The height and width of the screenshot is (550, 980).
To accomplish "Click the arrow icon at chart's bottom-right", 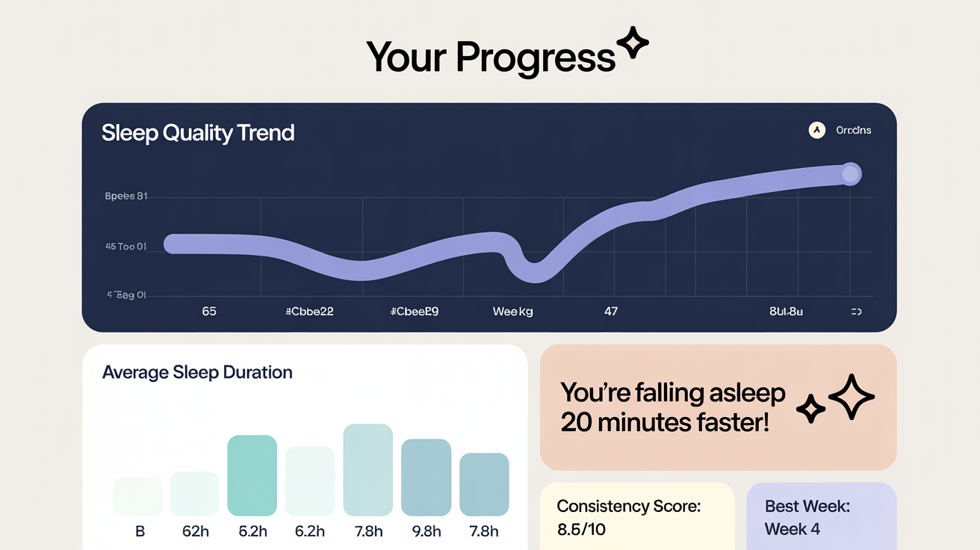I will click(856, 312).
